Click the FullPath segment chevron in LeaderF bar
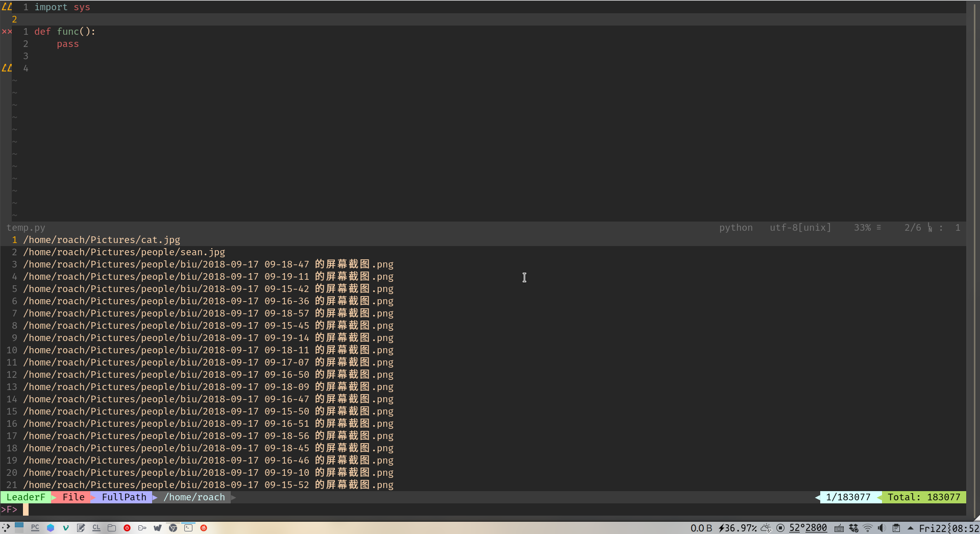Viewport: 980px width, 534px height. click(x=156, y=497)
